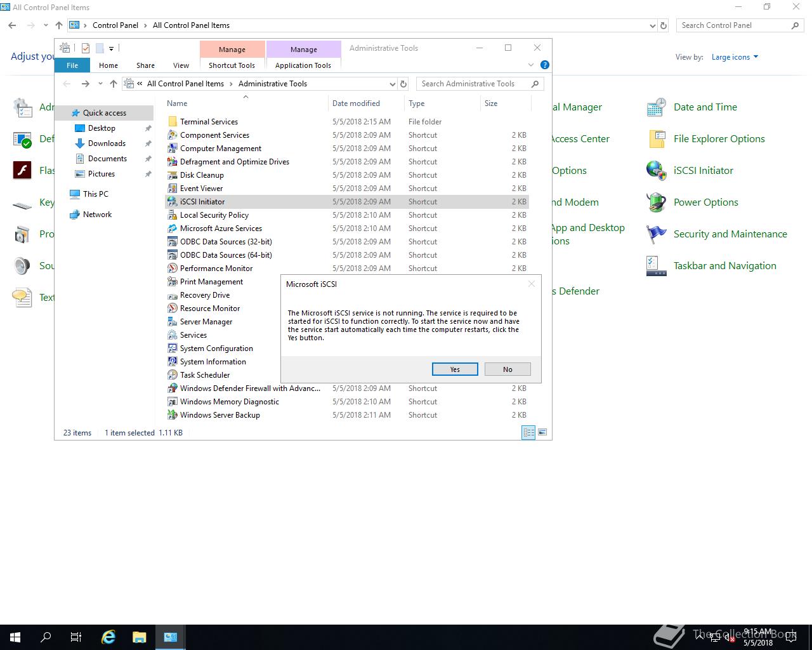Click the Services gear icon
812x650 pixels.
click(172, 335)
